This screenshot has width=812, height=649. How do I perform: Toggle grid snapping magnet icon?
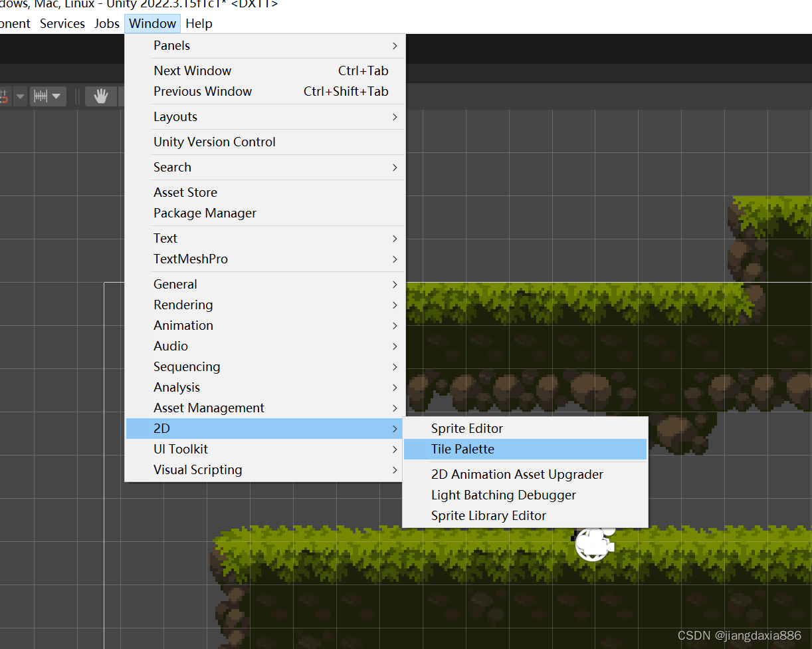click(x=4, y=96)
